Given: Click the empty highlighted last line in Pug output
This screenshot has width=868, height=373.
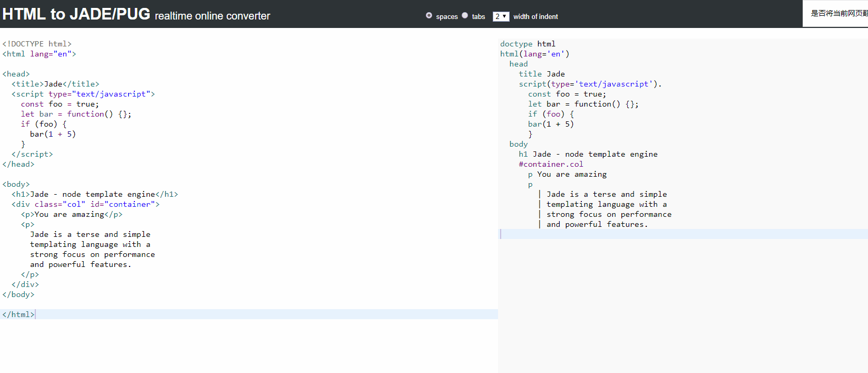Looking at the screenshot, I should (683, 234).
